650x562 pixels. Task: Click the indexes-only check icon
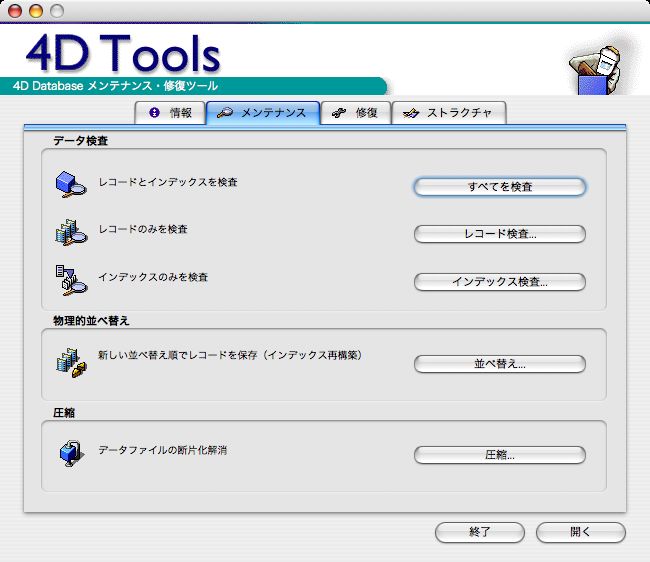(x=70, y=279)
